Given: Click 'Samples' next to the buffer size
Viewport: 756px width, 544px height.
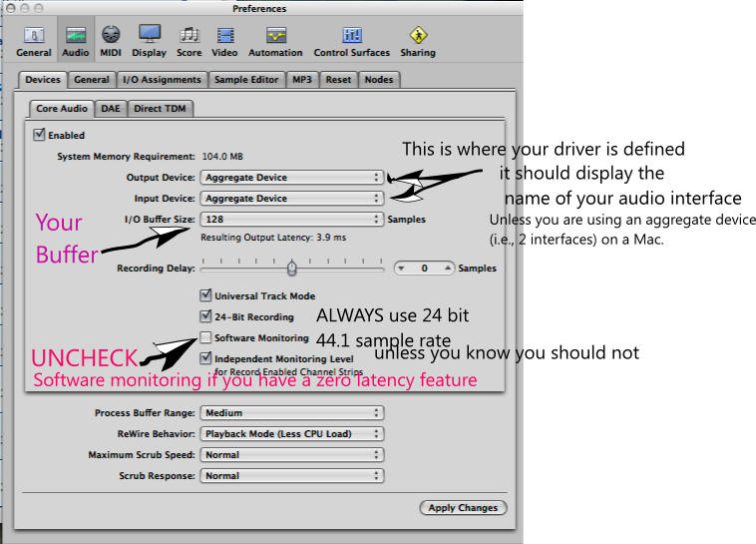Looking at the screenshot, I should 407,220.
